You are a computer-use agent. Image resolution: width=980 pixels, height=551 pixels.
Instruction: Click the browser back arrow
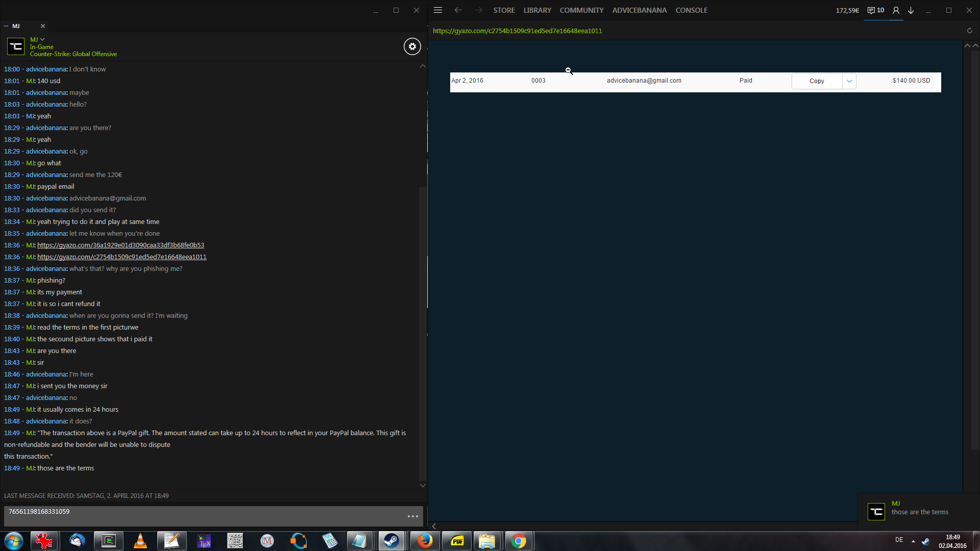[458, 10]
